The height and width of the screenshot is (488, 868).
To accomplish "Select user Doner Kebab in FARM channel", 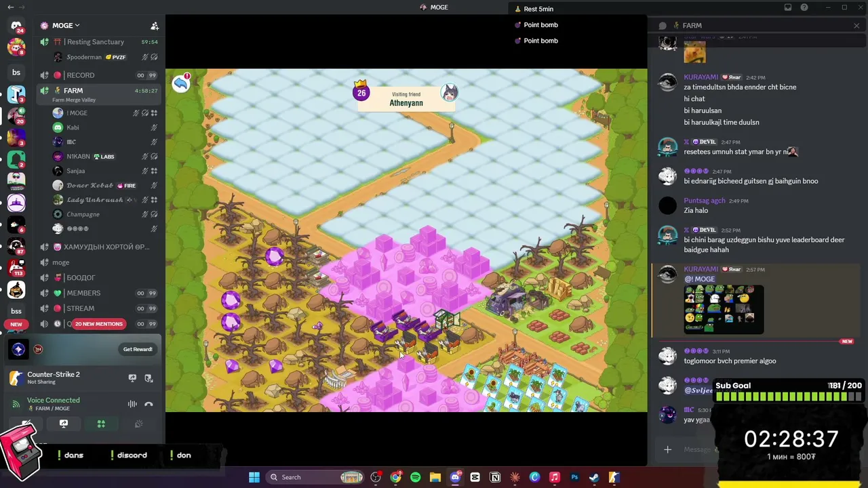I will pyautogui.click(x=106, y=186).
